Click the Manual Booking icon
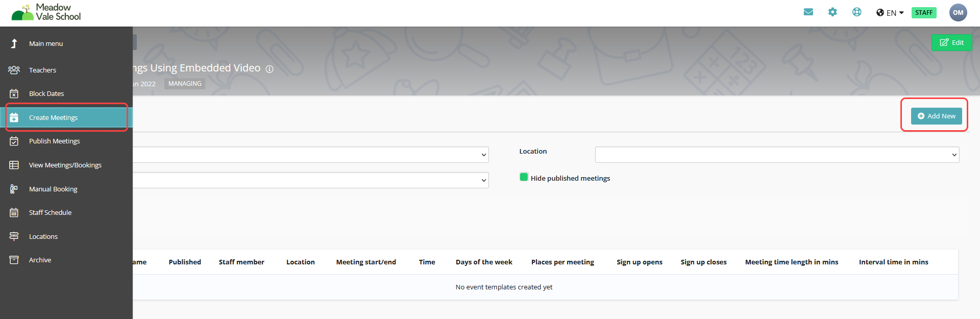 [x=14, y=189]
